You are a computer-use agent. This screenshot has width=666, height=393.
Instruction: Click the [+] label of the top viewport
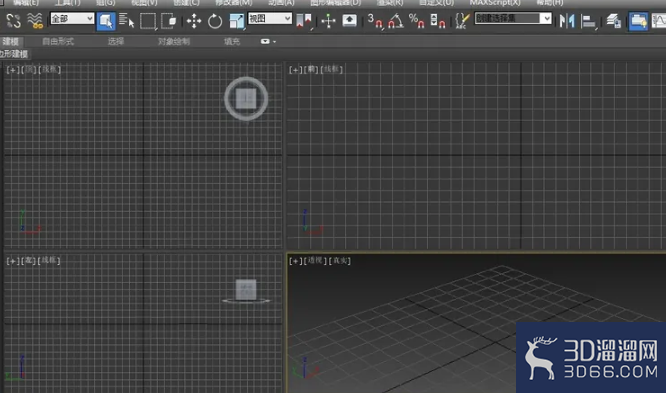[13, 70]
